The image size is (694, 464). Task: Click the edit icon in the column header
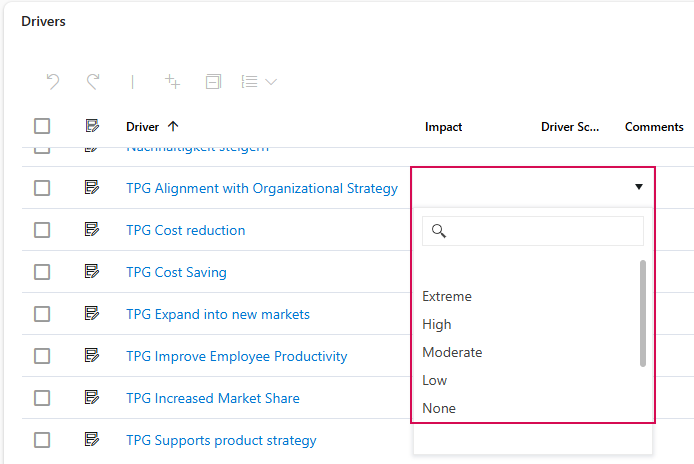93,126
